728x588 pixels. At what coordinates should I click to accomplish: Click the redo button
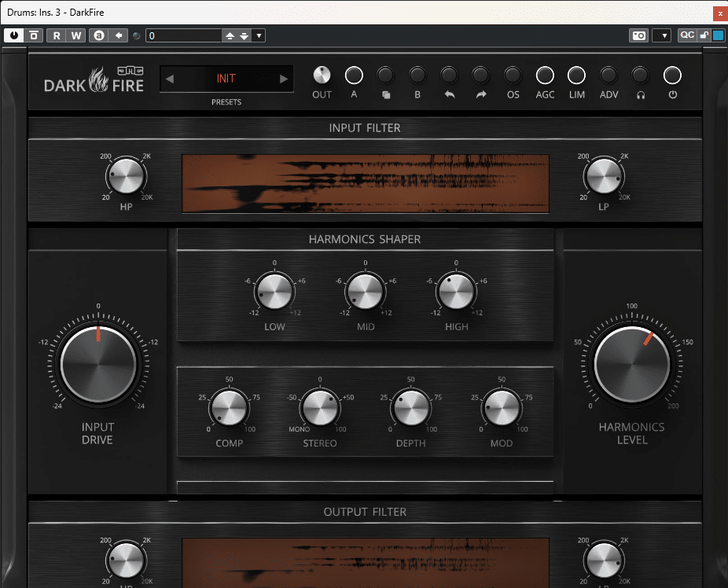point(480,75)
